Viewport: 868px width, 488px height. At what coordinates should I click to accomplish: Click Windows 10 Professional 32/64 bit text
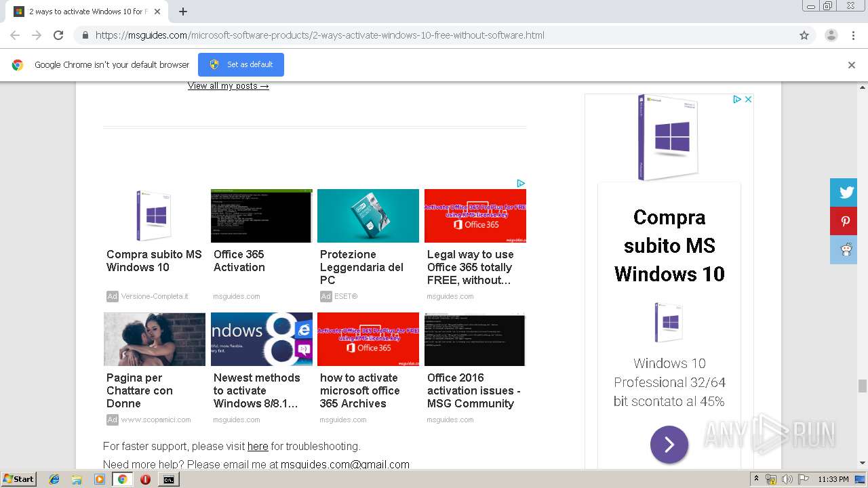click(x=669, y=382)
